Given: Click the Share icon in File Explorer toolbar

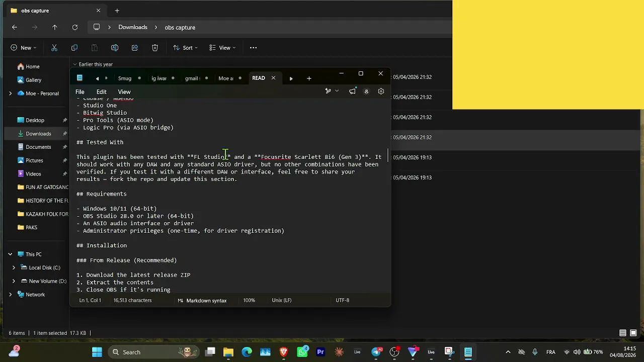Looking at the screenshot, I should 135,48.
